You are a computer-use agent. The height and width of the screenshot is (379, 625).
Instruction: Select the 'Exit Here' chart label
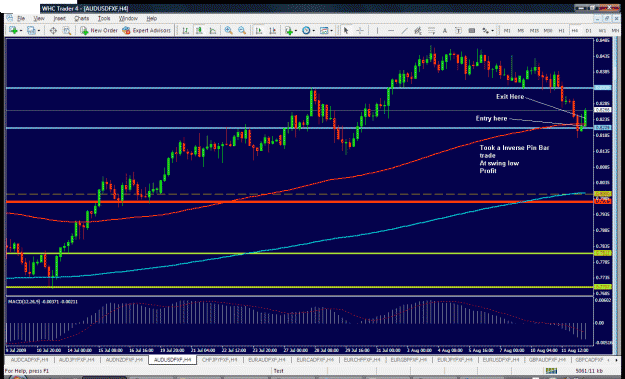click(510, 97)
